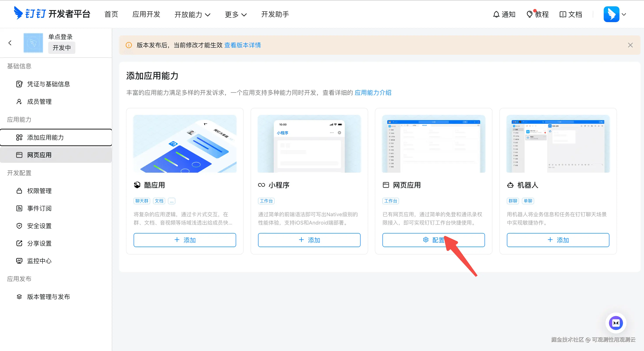Select 版本管理与发布 in sidebar
This screenshot has width=644, height=351.
coord(48,297)
